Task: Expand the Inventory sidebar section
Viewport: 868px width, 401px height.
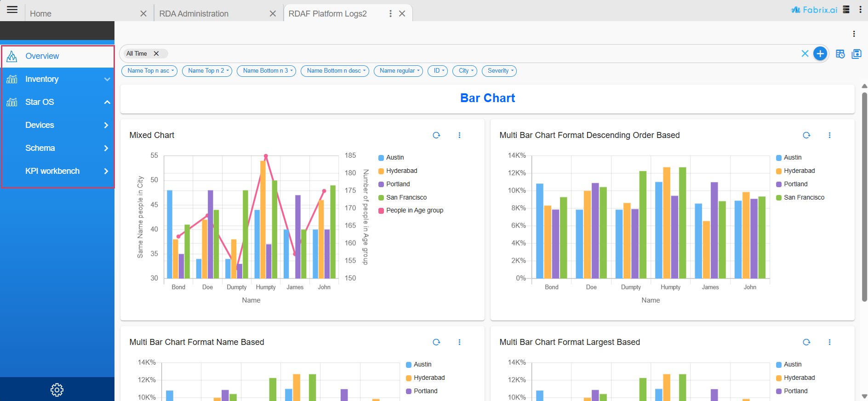Action: pos(57,79)
